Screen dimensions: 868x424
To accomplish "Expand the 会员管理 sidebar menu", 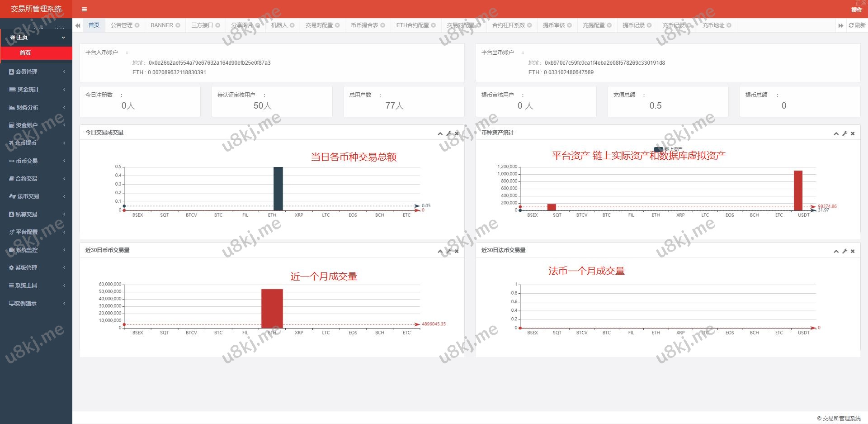I will (36, 71).
